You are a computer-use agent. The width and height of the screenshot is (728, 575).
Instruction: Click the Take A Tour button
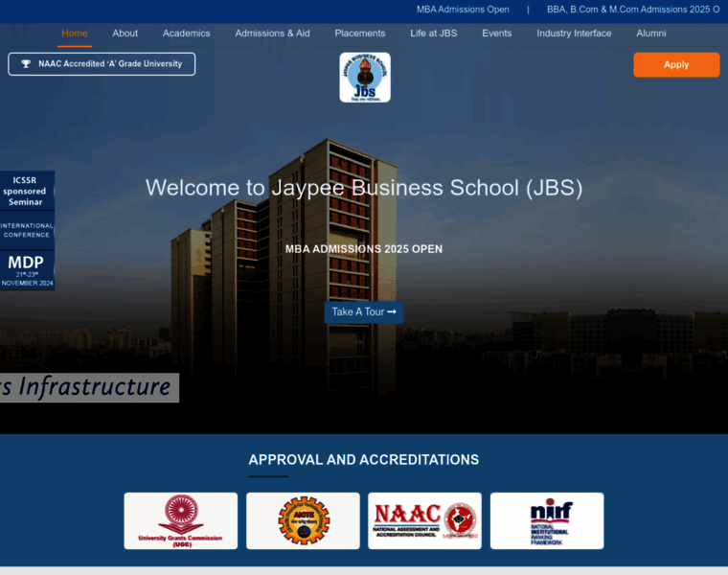coord(364,312)
